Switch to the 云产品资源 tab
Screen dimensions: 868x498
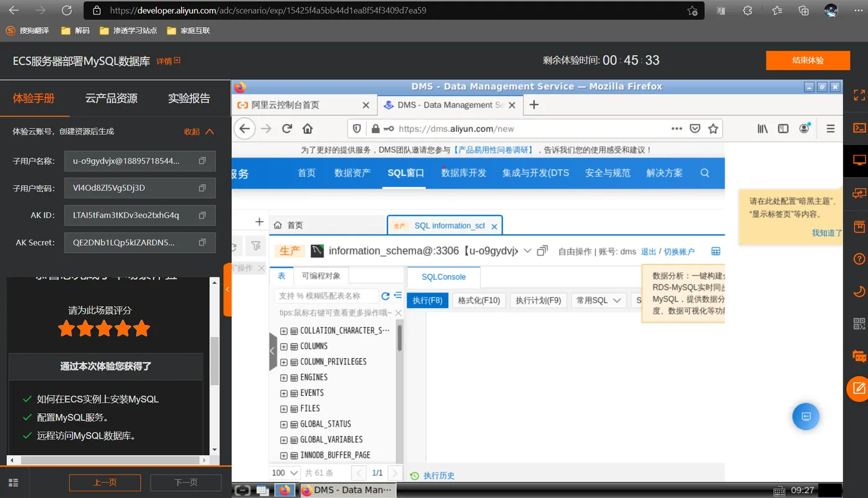tap(111, 98)
